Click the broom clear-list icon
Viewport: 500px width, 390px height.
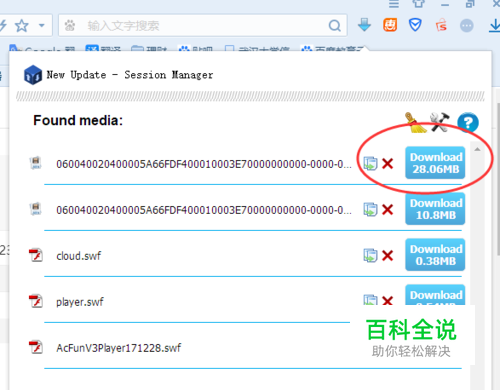[x=415, y=123]
